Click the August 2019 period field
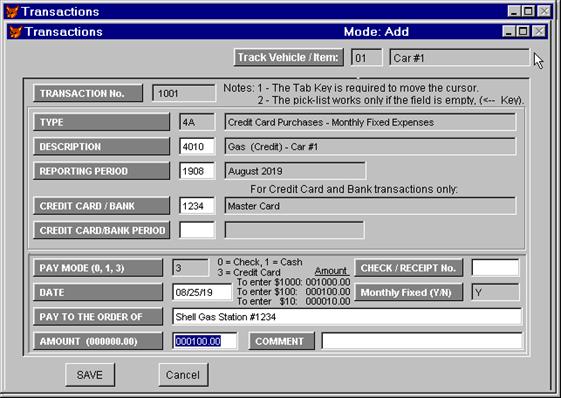The image size is (561, 398). pyautogui.click(x=295, y=171)
